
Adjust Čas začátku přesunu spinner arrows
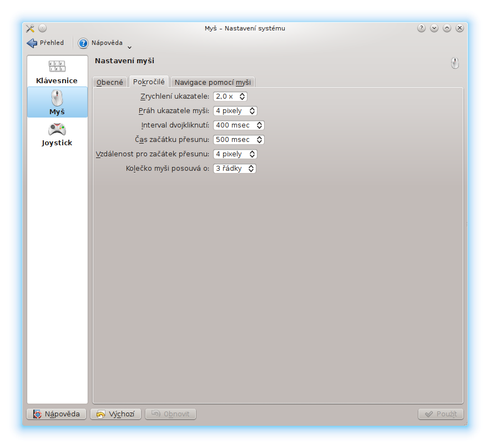tap(259, 140)
